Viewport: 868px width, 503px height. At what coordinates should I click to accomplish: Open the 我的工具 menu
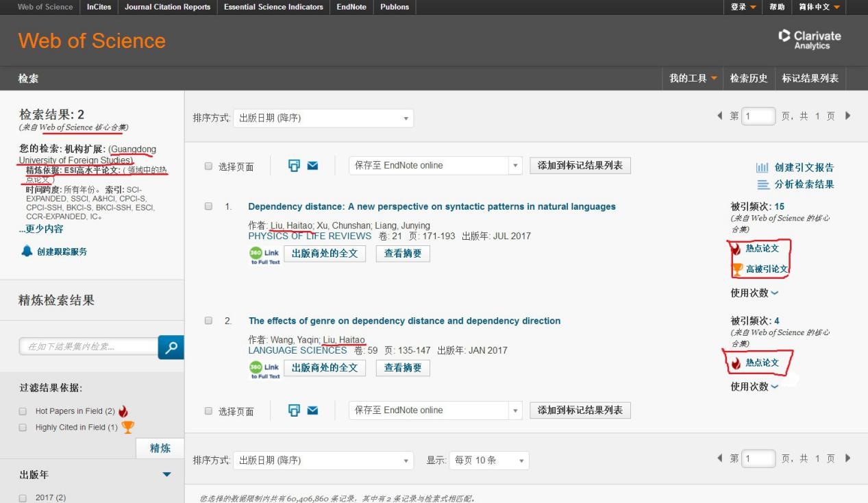693,78
